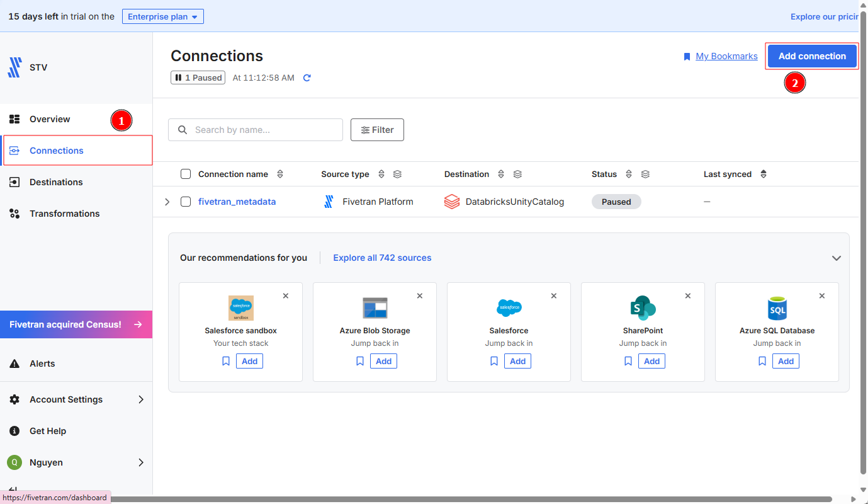
Task: Dismiss the SharePoint recommendation card
Action: click(688, 295)
